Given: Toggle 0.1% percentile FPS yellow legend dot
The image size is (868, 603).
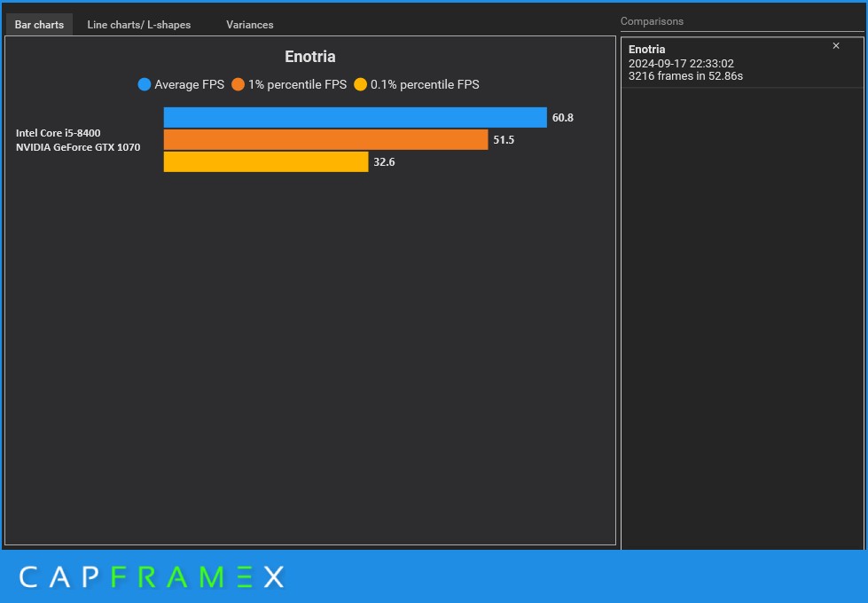Looking at the screenshot, I should (360, 85).
